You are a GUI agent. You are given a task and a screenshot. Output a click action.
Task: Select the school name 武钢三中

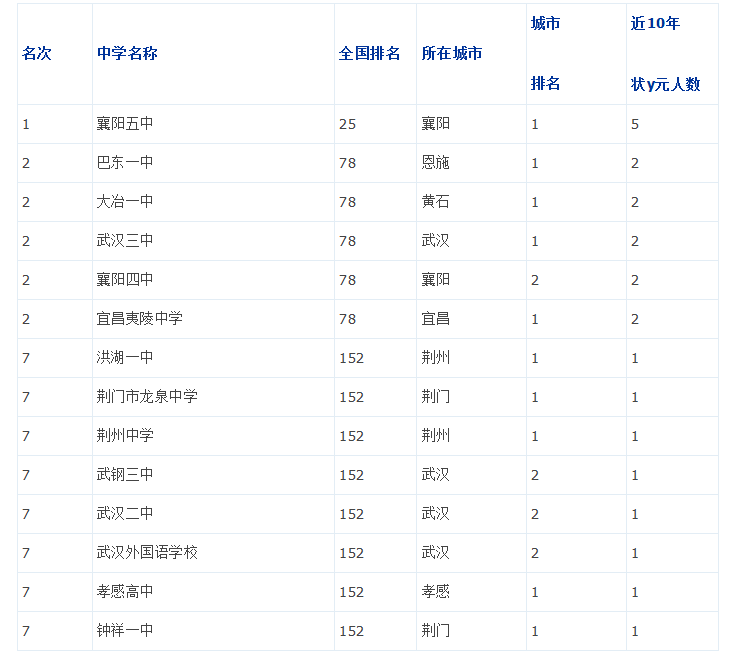(125, 475)
